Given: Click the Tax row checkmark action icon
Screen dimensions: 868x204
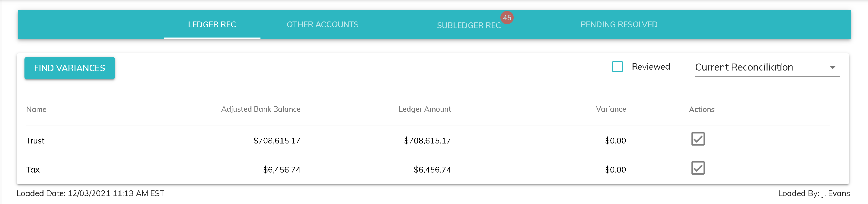Looking at the screenshot, I should (697, 168).
